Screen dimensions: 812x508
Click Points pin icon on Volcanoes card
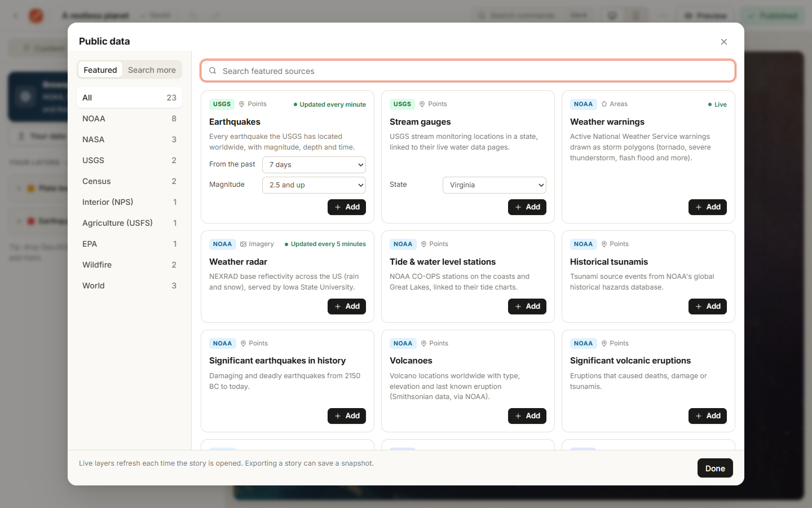(x=423, y=343)
